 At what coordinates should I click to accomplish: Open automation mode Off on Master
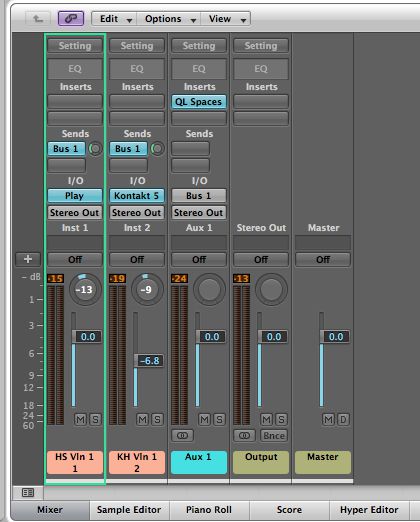[323, 259]
